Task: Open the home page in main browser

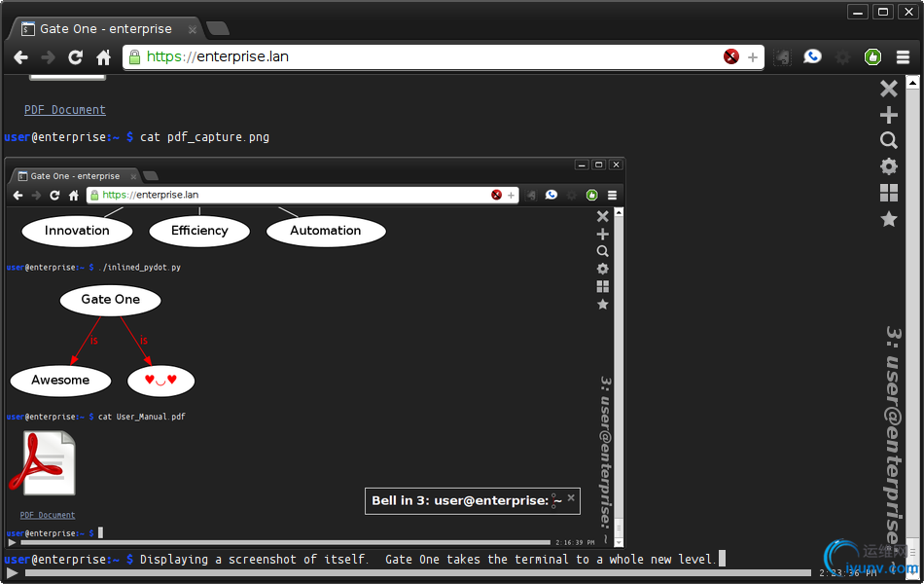Action: pos(104,57)
